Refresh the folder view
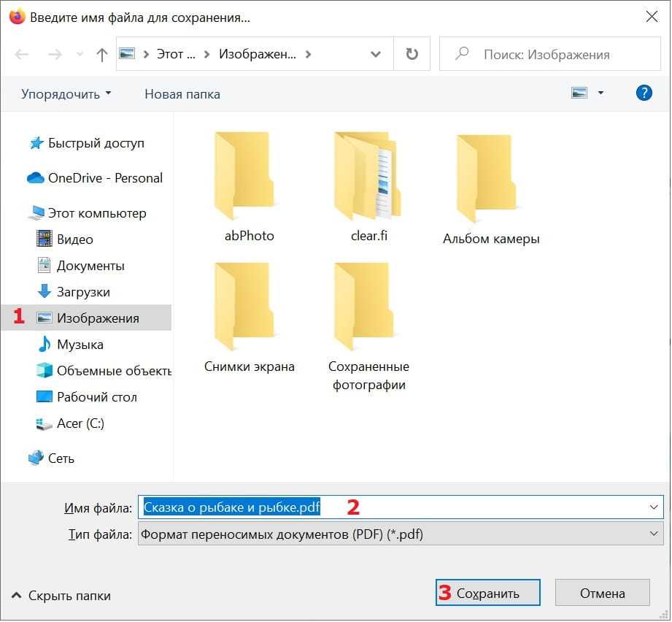Viewport: 672px width, 622px height. pos(412,55)
